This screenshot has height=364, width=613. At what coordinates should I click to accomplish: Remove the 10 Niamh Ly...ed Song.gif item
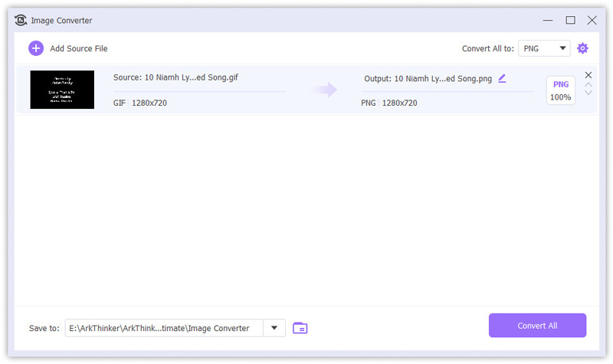588,74
